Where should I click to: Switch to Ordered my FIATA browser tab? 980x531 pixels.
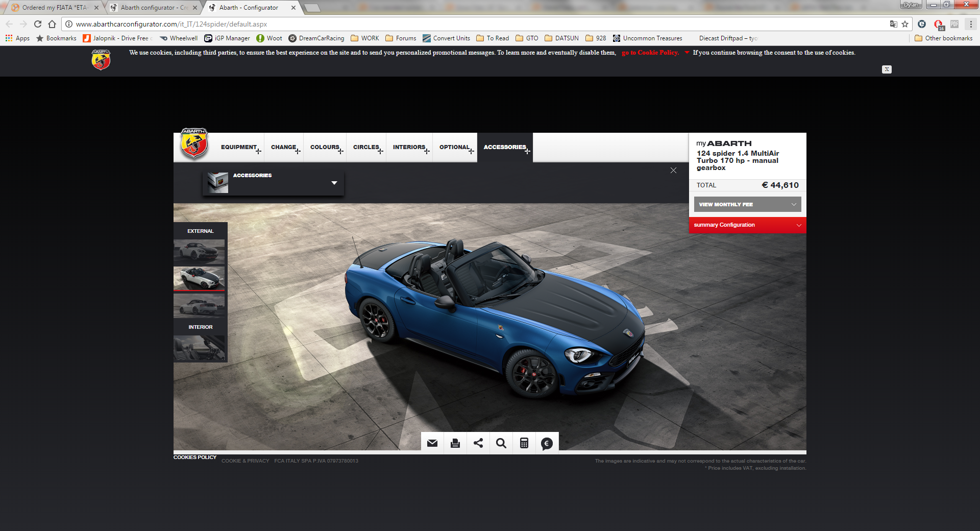point(55,8)
